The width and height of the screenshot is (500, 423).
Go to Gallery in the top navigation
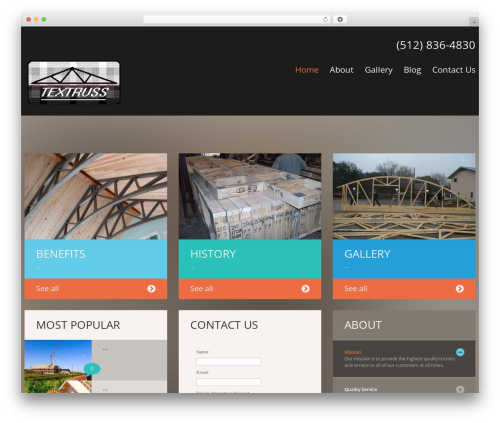coord(378,70)
